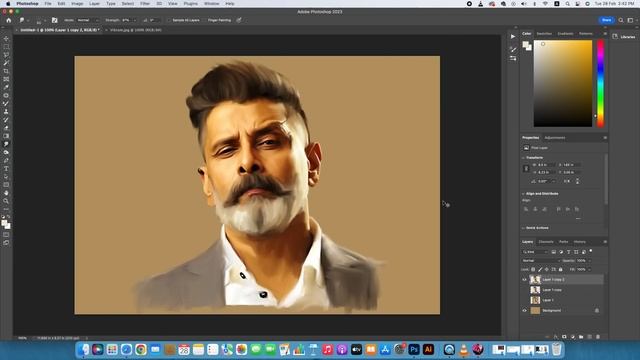Collapse the Transform section

(x=524, y=158)
